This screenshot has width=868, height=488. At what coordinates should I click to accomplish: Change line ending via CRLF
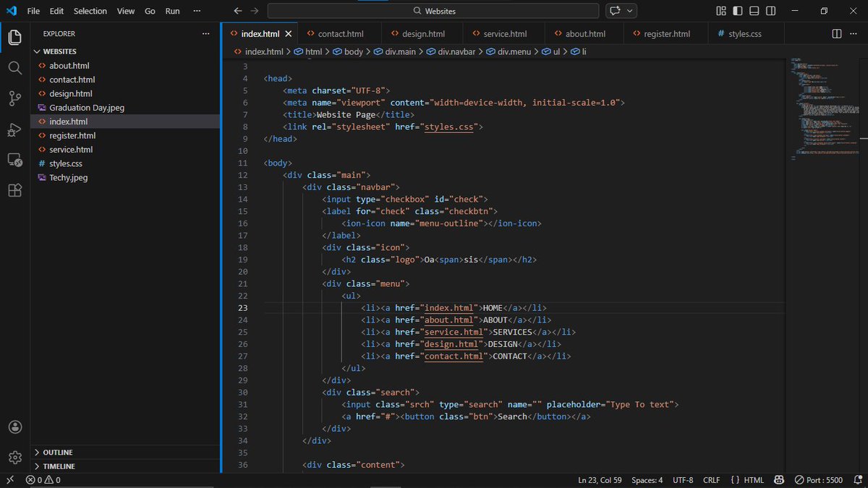(711, 480)
